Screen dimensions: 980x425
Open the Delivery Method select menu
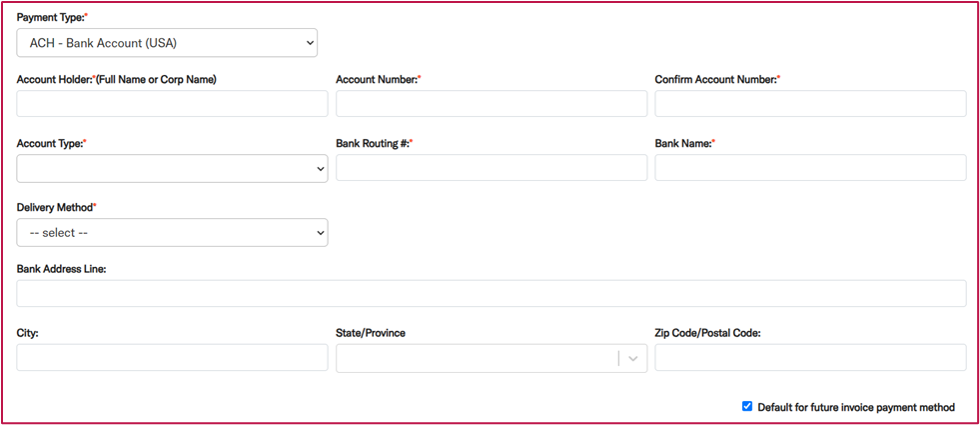[x=172, y=232]
